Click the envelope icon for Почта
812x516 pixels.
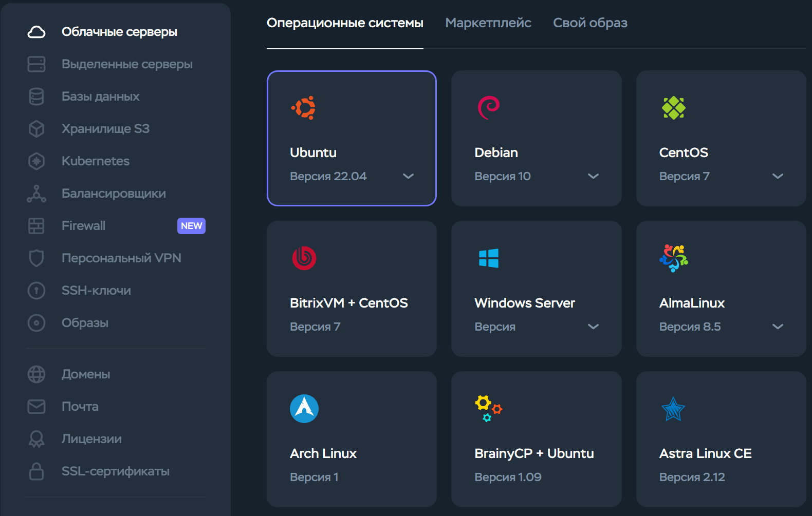coord(36,407)
